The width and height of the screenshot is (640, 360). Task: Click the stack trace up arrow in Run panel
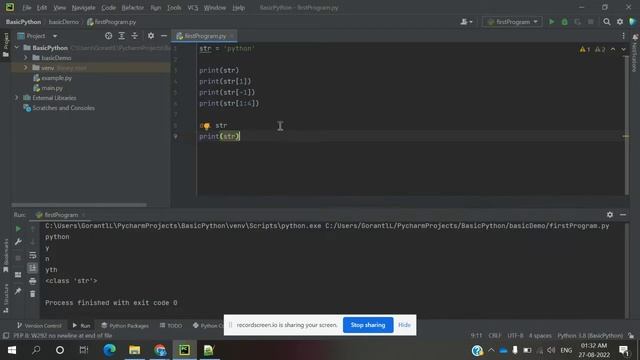click(33, 229)
